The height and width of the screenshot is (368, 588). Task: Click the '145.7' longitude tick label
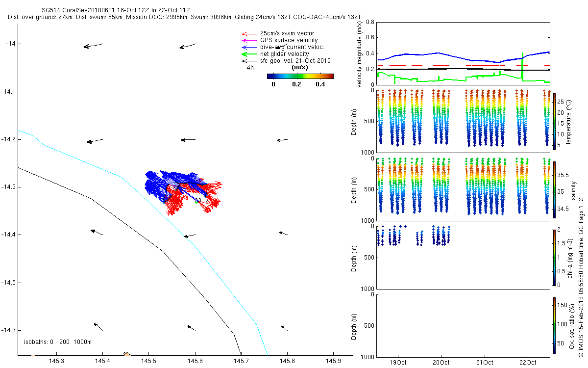click(x=241, y=361)
